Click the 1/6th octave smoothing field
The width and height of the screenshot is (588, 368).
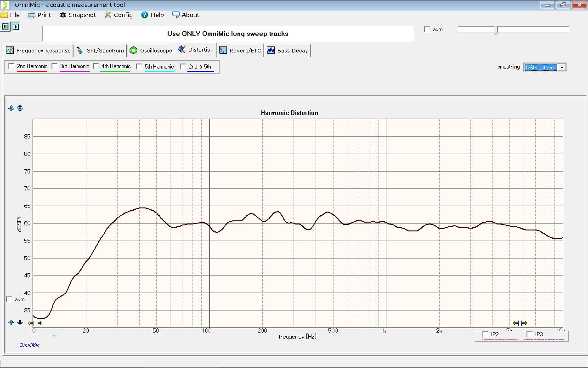(x=541, y=68)
